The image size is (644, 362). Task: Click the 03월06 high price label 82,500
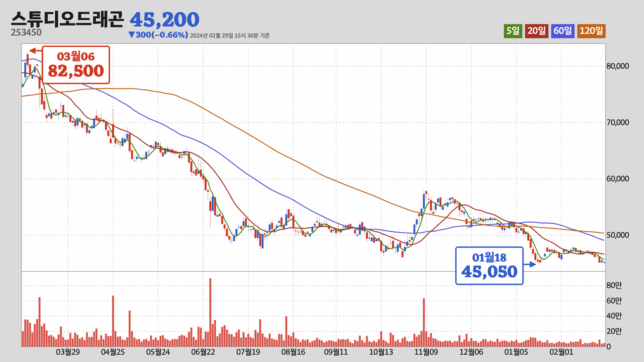[76, 65]
